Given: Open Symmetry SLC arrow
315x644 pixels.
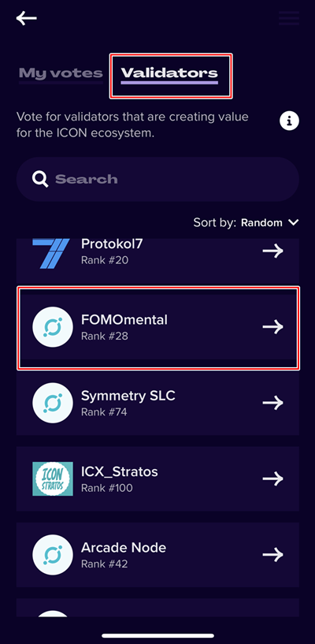Looking at the screenshot, I should 272,403.
